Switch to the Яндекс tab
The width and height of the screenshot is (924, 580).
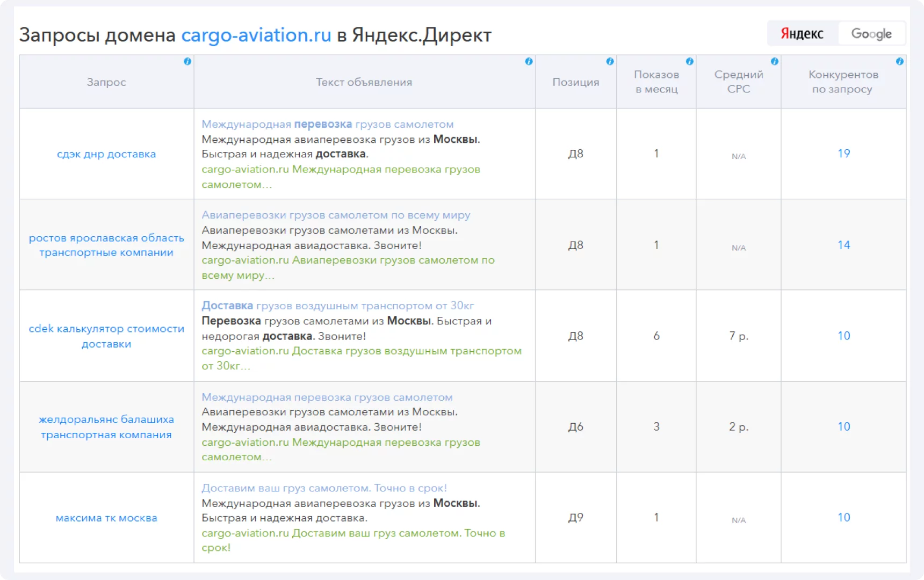[802, 34]
